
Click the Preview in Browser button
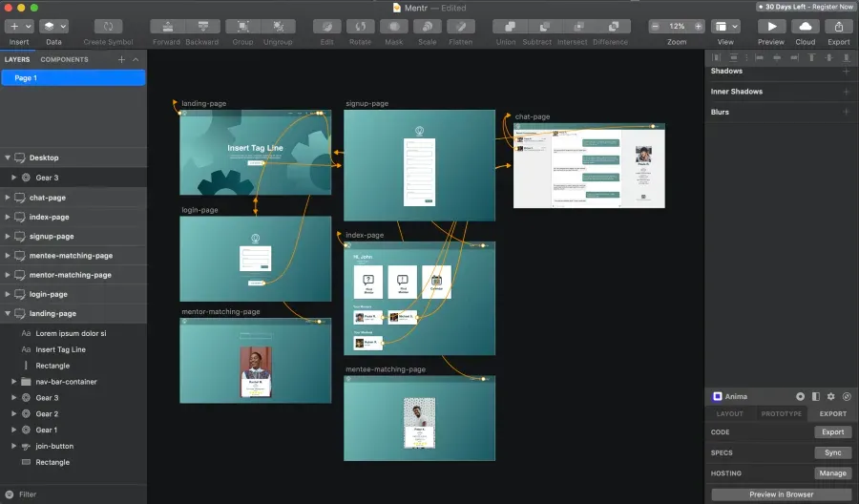point(781,493)
